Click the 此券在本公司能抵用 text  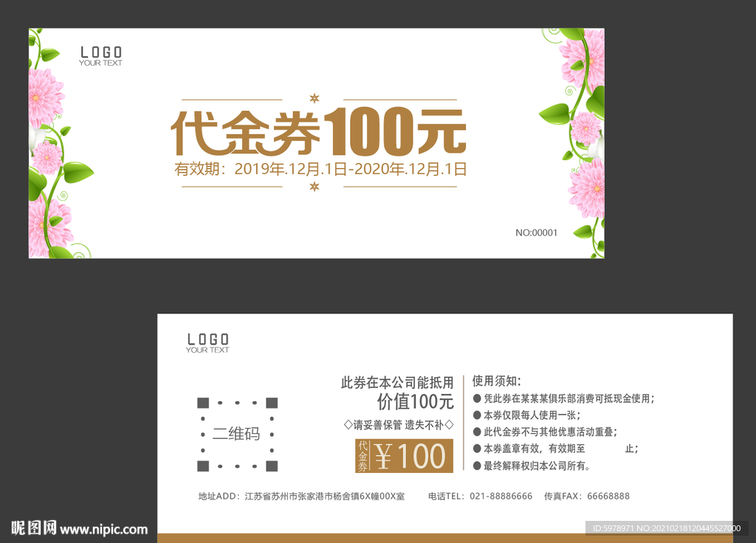click(397, 383)
